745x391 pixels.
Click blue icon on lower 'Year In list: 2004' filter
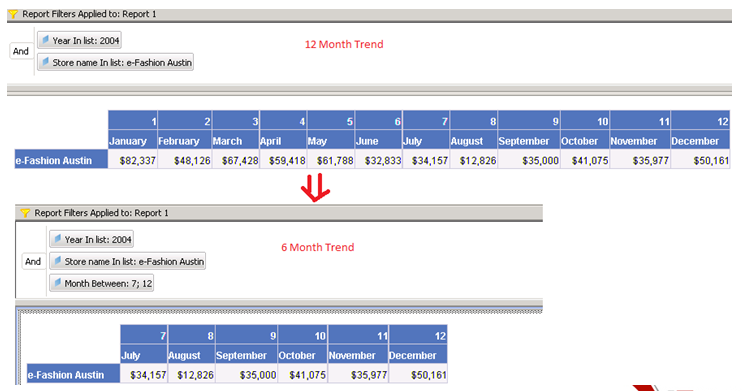point(57,239)
